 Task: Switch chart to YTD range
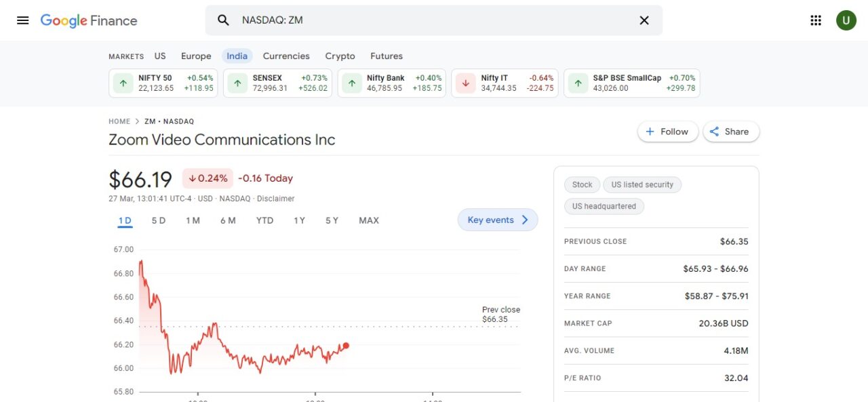click(264, 220)
